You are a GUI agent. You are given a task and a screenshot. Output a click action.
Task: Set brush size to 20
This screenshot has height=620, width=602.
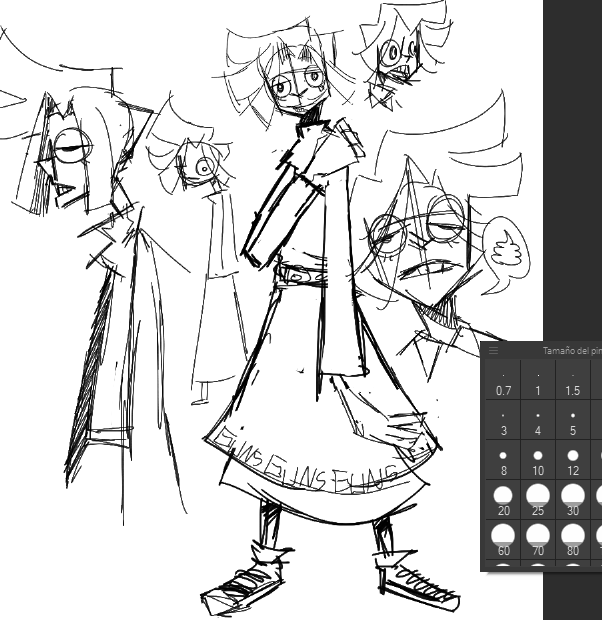(503, 500)
